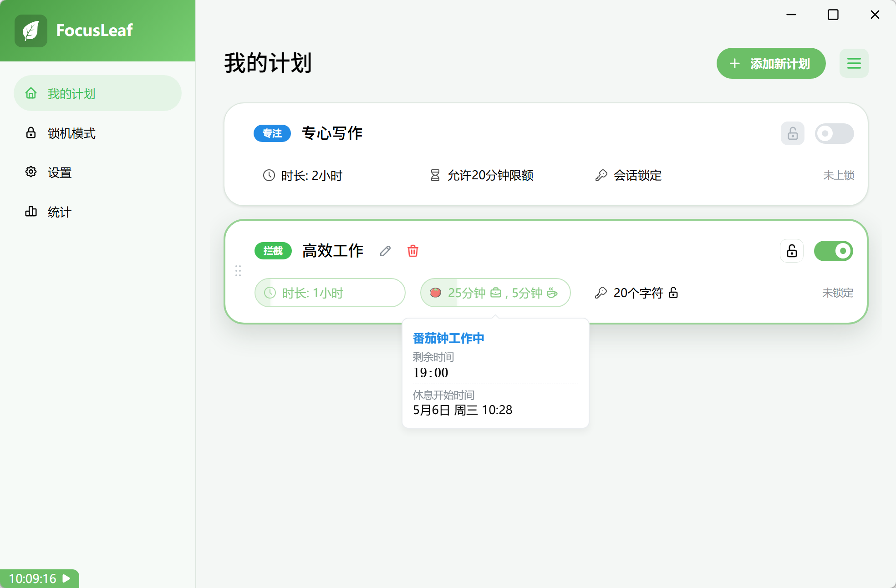The image size is (896, 588).
Task: Delete 高效工作 with the red trash icon
Action: [413, 251]
